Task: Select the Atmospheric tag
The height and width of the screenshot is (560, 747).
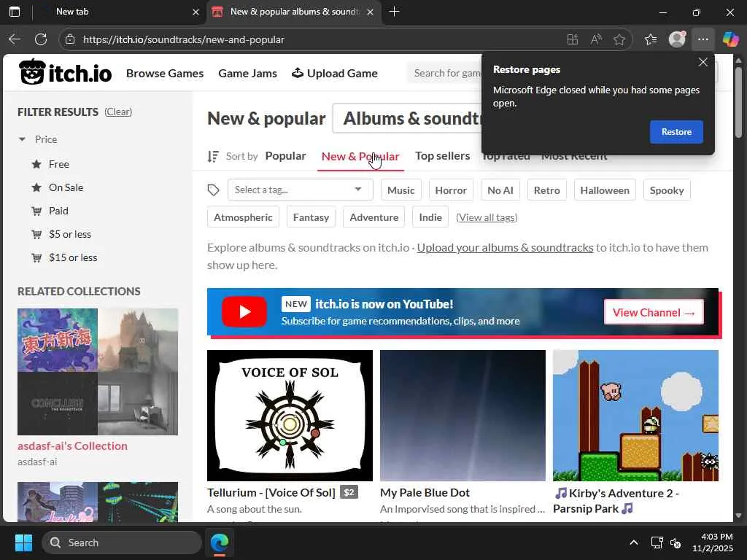Action: [x=243, y=217]
